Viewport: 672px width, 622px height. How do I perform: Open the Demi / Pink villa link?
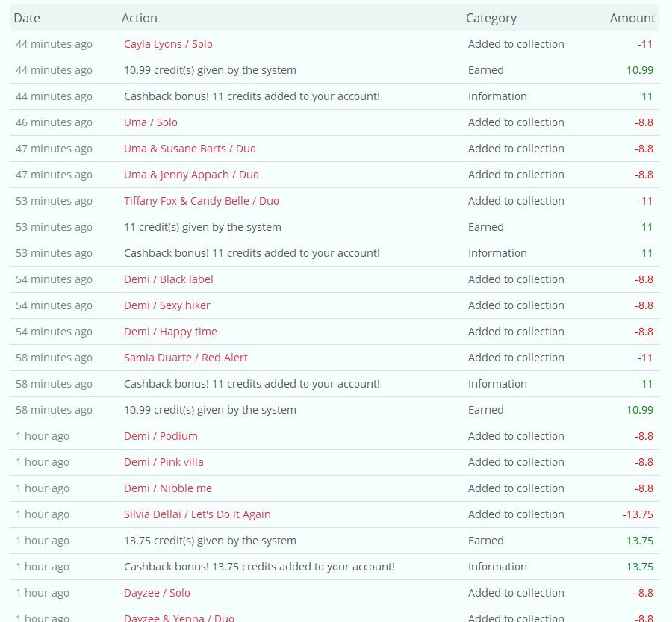[x=164, y=462]
